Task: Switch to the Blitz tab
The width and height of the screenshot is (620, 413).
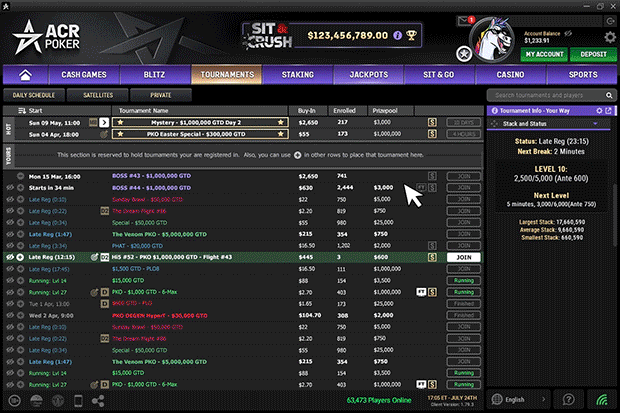Action: tap(154, 75)
